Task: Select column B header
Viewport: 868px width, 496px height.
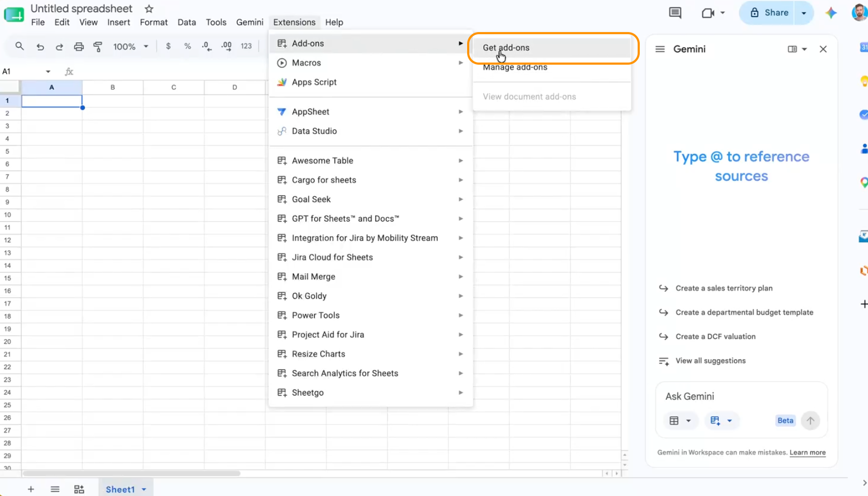Action: click(x=113, y=87)
